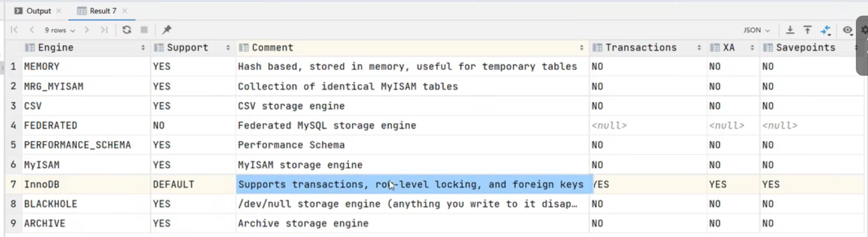The width and height of the screenshot is (868, 237).
Task: Open the compare data icon menu
Action: [x=825, y=30]
